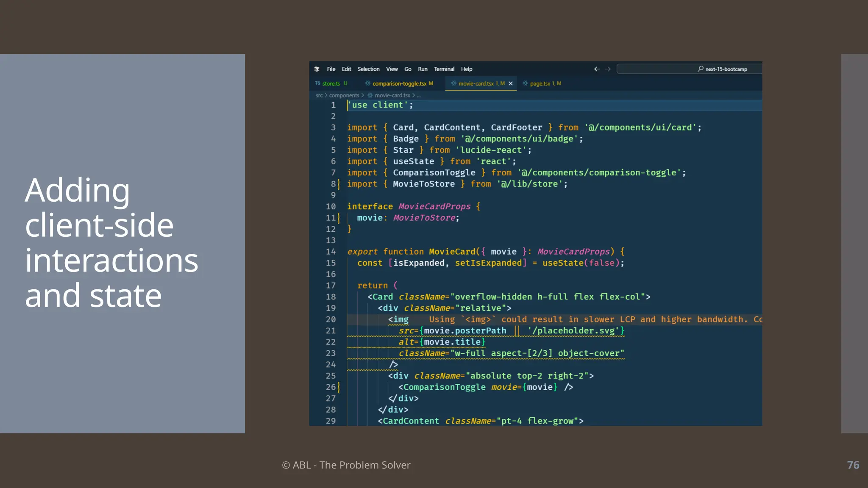Click the src breadcrumb
Screen dimensions: 868x488
[319, 95]
